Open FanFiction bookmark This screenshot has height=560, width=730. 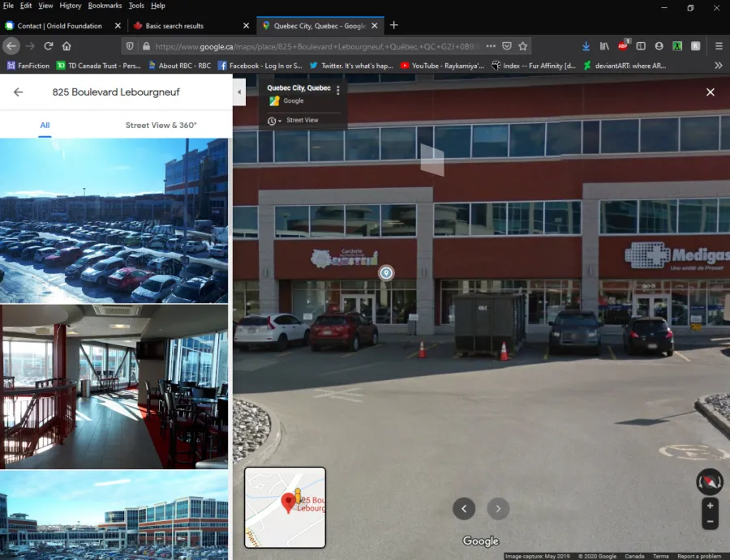(x=28, y=66)
